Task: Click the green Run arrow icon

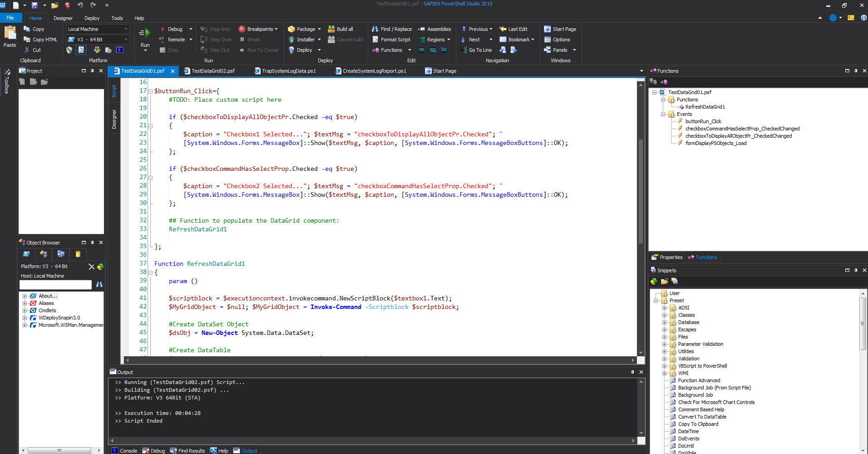Action: pos(144,33)
